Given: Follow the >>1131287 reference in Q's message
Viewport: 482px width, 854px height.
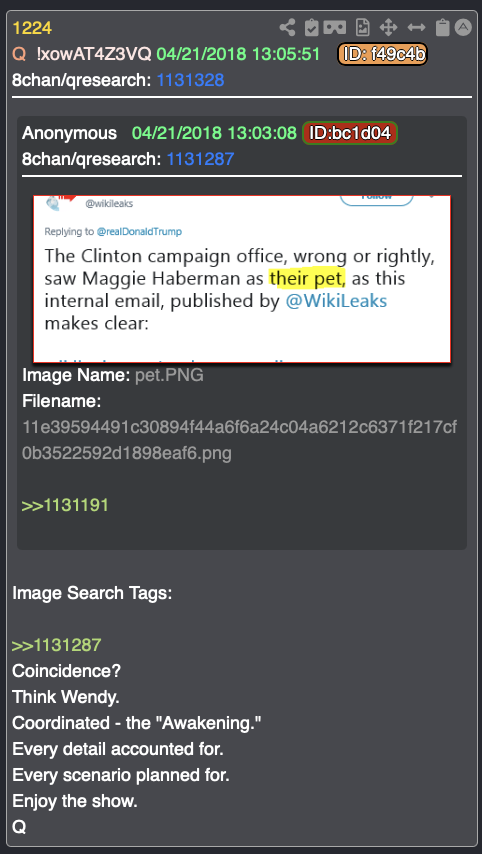Looking at the screenshot, I should click(57, 645).
